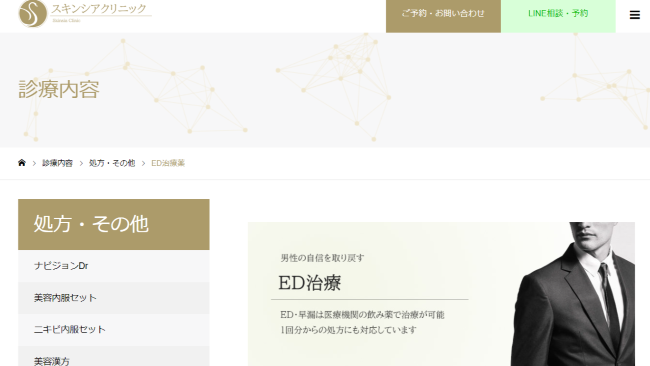
Task: Select 処方・その他 sidebar header
Action: click(x=114, y=224)
